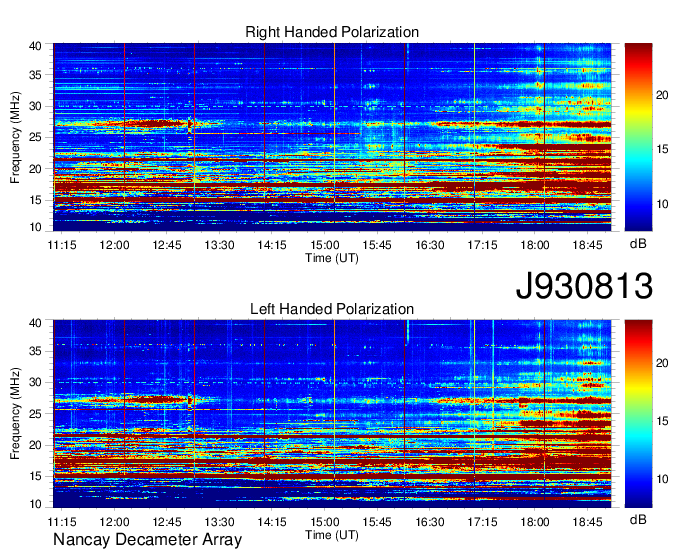Click the 35 MHz tick on left-handed plot
The width and height of the screenshot is (680, 552).
(x=35, y=351)
